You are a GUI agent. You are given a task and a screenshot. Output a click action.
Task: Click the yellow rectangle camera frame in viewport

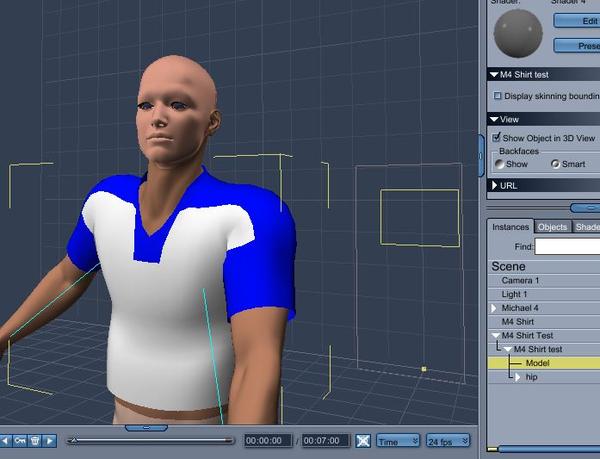pos(420,218)
